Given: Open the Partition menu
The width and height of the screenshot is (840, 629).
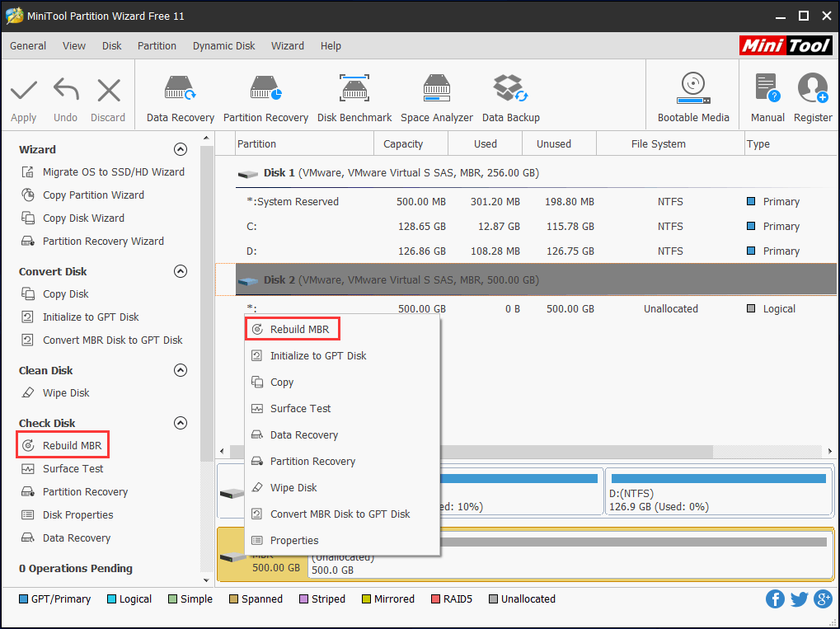Looking at the screenshot, I should [x=157, y=46].
